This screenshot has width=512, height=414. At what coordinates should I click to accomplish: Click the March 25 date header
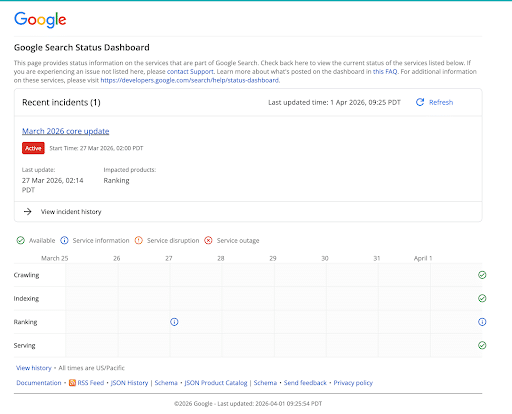pos(55,258)
